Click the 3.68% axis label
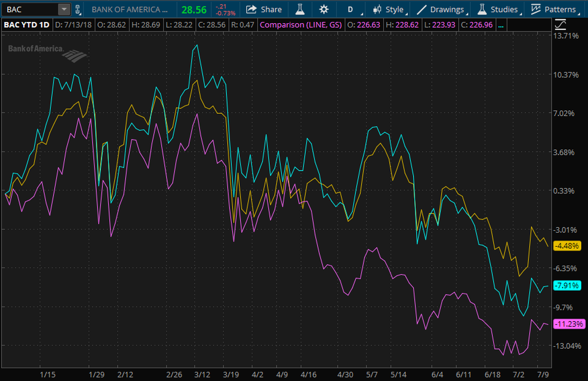The height and width of the screenshot is (381, 588). pos(564,152)
